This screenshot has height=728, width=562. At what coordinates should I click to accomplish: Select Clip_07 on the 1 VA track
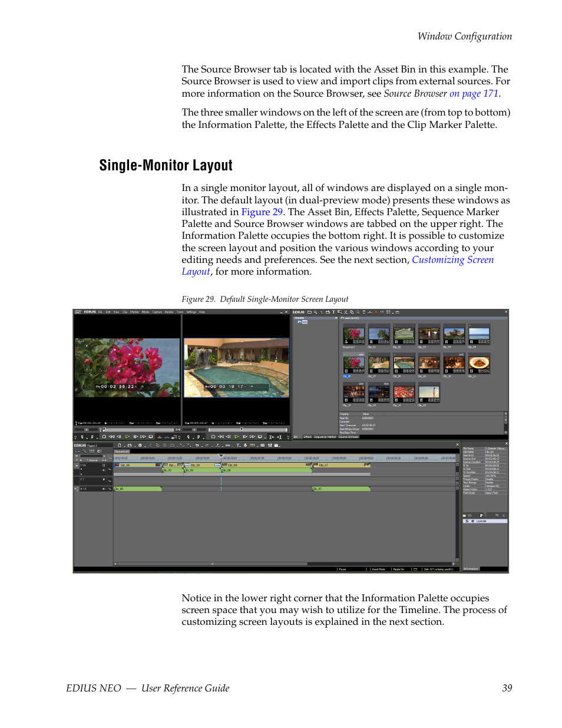pos(341,465)
